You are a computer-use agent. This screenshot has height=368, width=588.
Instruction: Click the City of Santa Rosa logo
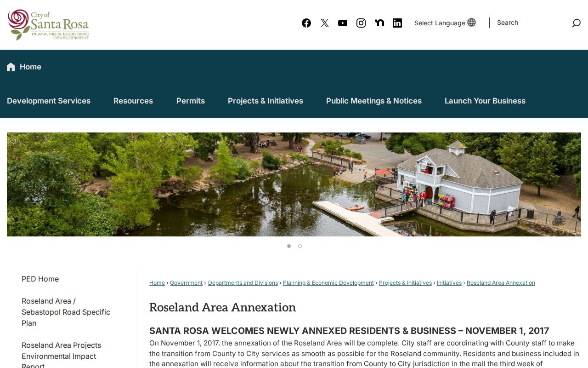[48, 24]
